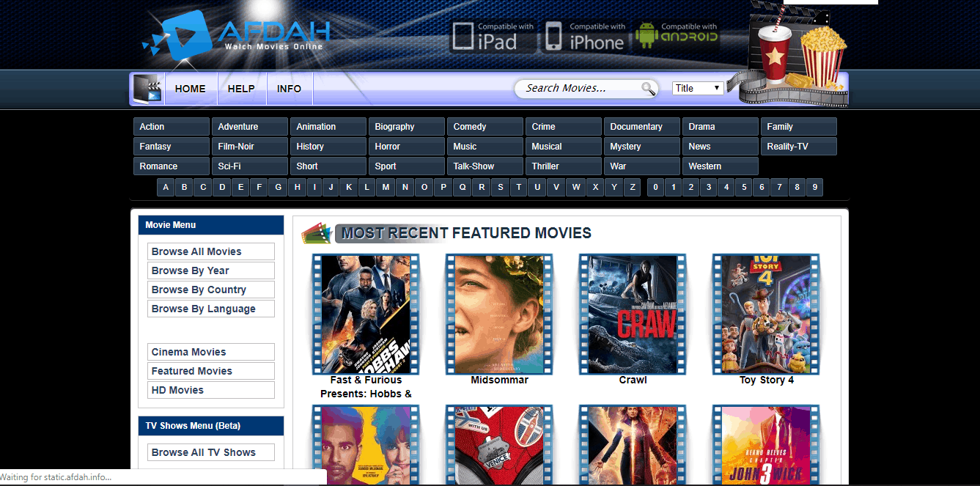This screenshot has height=486, width=980.
Task: Open the Romance genre
Action: 172,166
